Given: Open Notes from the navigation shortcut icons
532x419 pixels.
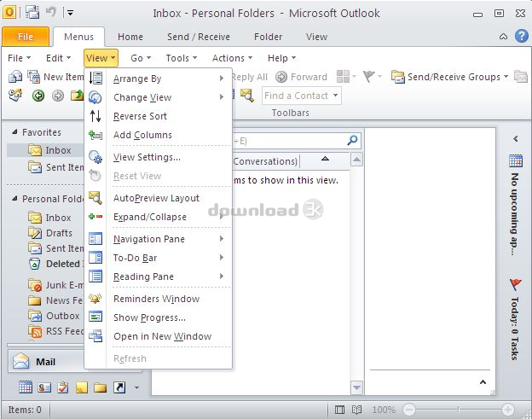Looking at the screenshot, I should pyautogui.click(x=82, y=387).
